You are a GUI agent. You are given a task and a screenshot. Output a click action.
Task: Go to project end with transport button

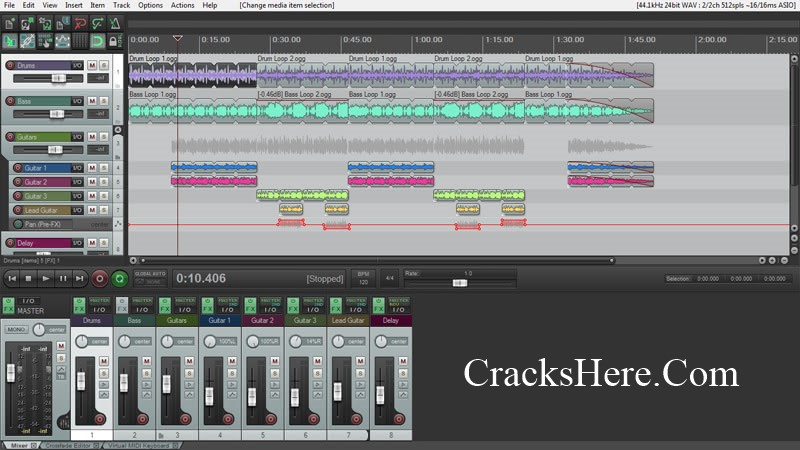click(79, 279)
